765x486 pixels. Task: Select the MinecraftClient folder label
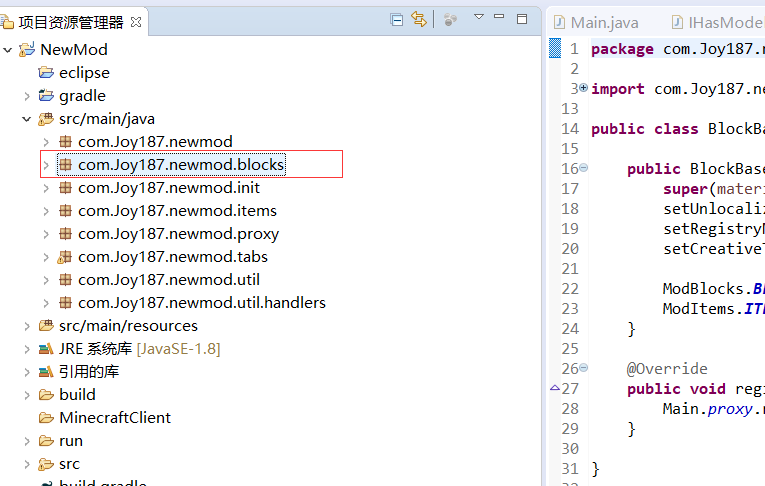point(115,418)
